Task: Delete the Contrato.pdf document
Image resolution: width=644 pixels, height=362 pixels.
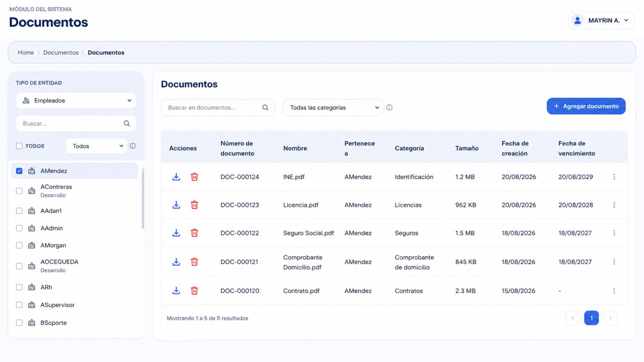Action: pos(194,291)
